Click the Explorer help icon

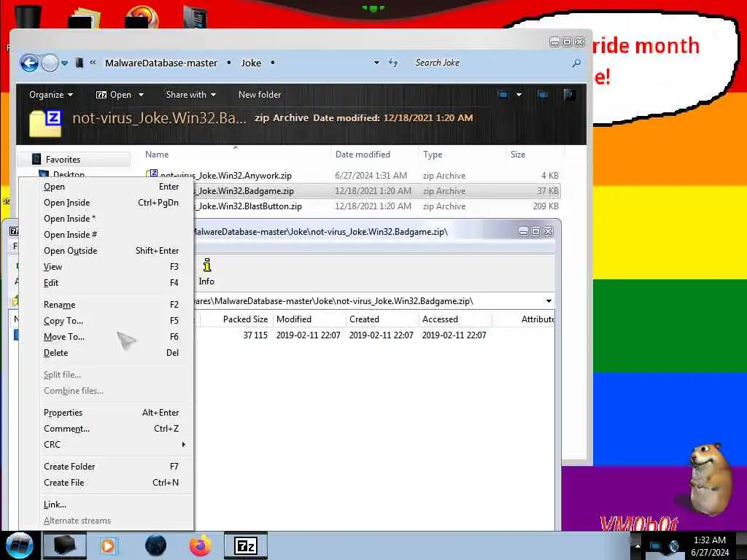pos(569,95)
